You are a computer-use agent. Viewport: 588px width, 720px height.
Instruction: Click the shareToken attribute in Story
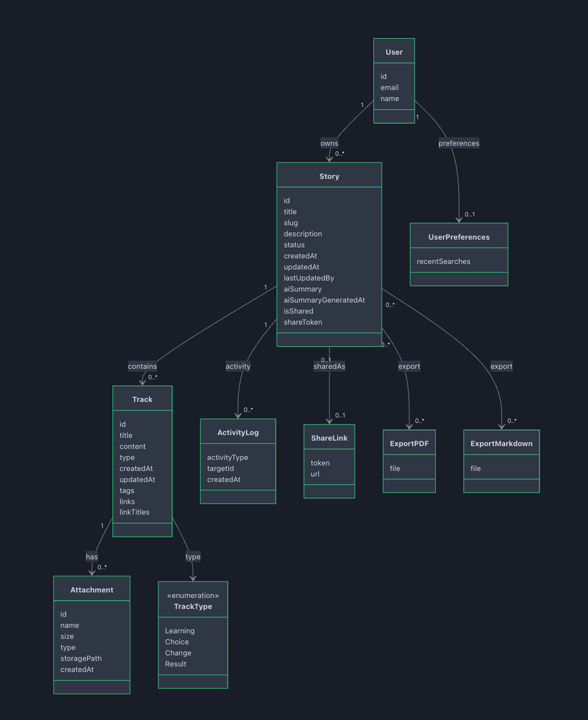[303, 322]
